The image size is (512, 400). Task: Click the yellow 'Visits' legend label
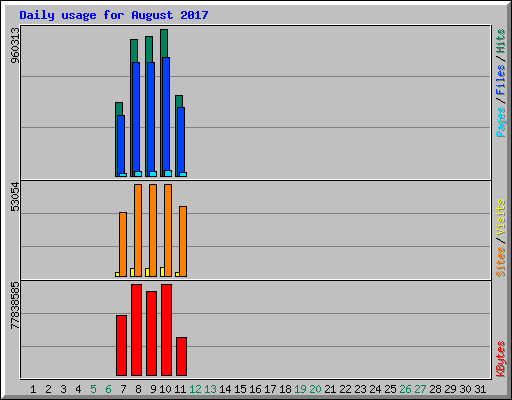click(501, 217)
